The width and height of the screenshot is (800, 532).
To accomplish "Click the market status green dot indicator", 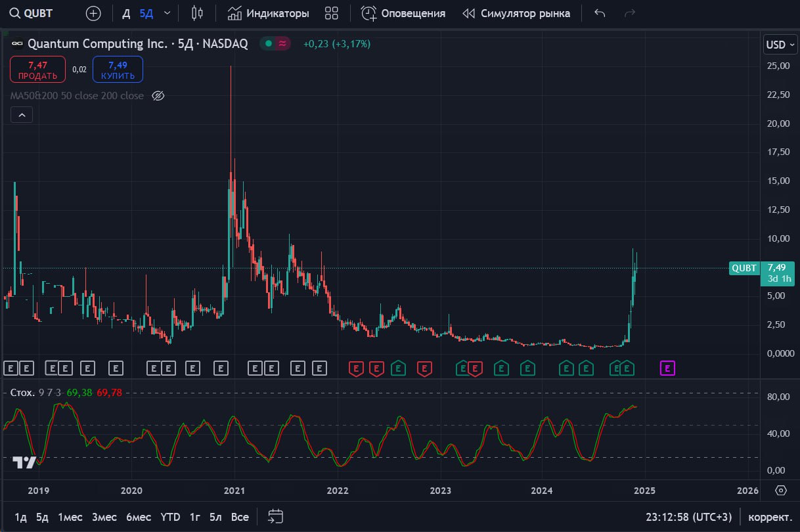I will pyautogui.click(x=269, y=44).
